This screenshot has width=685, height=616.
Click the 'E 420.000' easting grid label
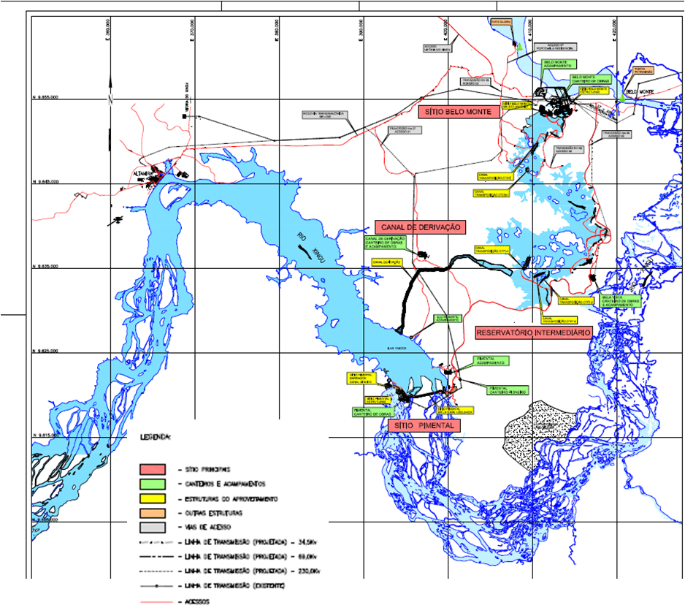pyautogui.click(x=614, y=30)
